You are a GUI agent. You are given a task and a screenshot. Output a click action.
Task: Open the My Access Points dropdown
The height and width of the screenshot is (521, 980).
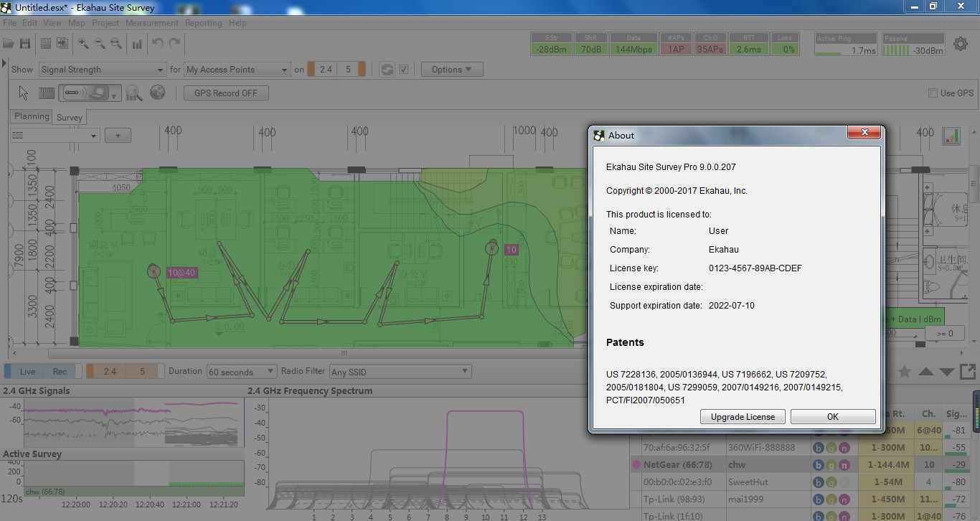237,70
